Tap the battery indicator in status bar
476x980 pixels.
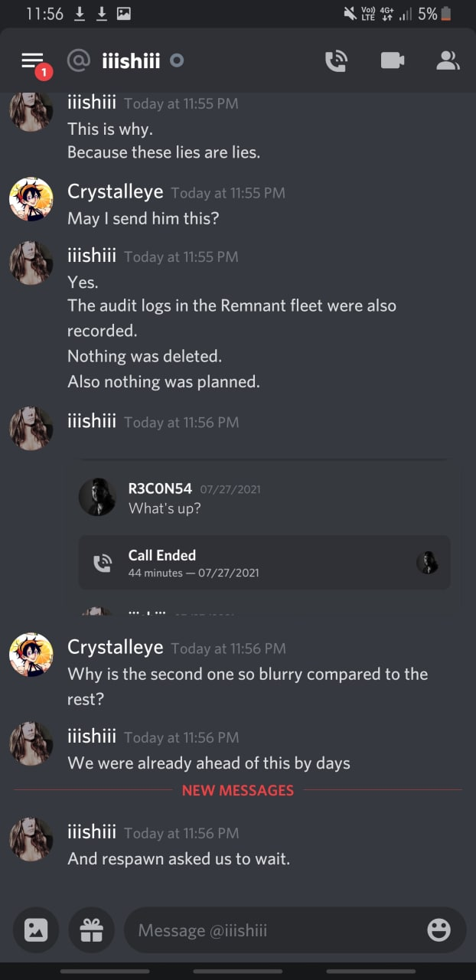coord(446,14)
